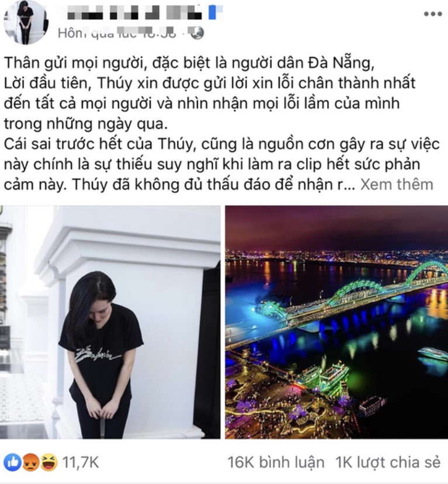
Task: Open the three-dot post options menu
Action: [433, 14]
